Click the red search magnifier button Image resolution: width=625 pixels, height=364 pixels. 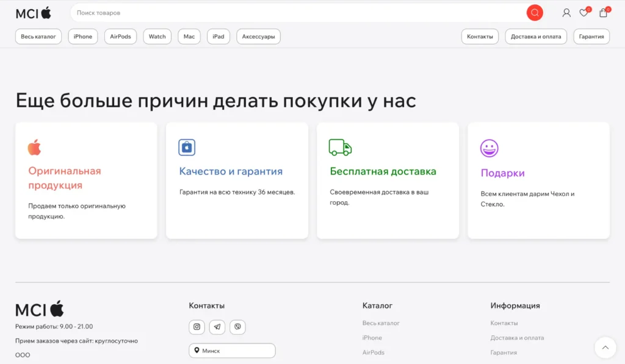tap(535, 13)
